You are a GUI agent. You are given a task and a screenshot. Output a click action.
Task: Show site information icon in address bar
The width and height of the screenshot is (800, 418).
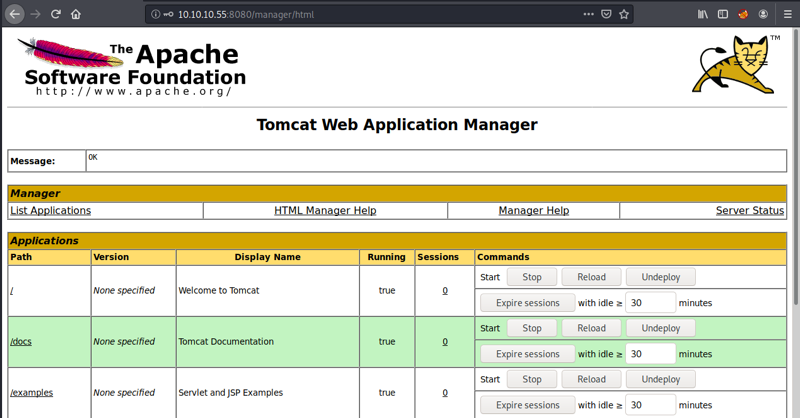(x=156, y=14)
